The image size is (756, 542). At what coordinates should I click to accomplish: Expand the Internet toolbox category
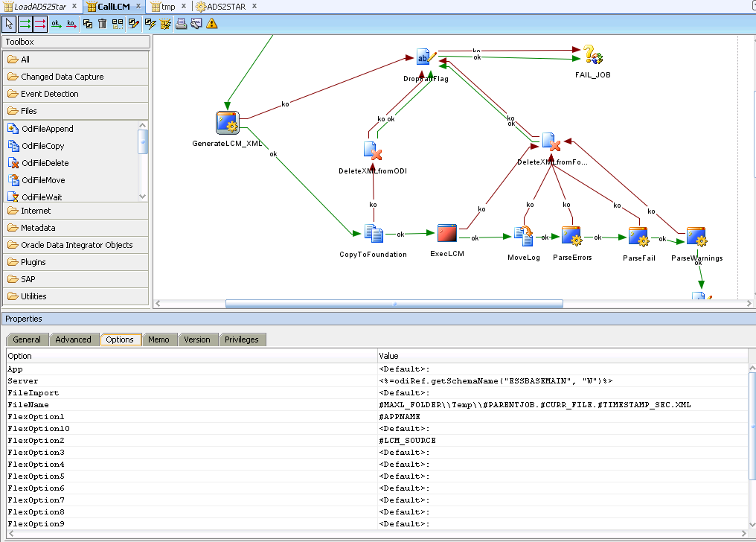tap(76, 211)
